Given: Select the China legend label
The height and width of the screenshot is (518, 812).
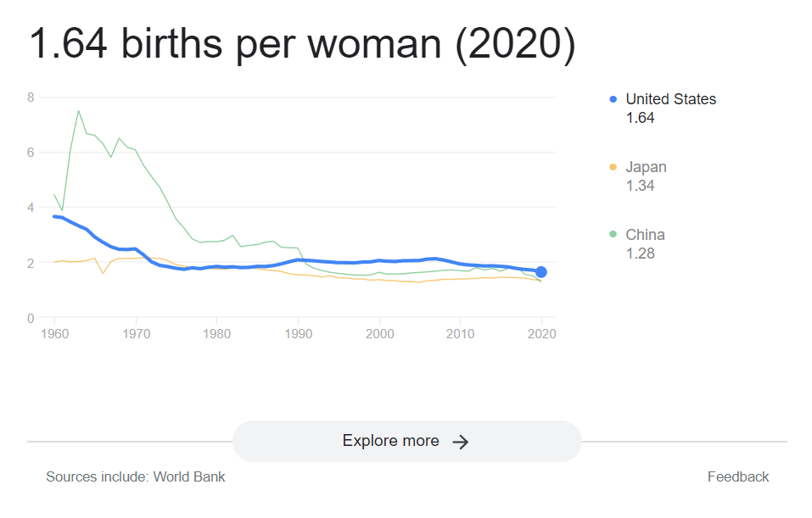Looking at the screenshot, I should click(645, 235).
